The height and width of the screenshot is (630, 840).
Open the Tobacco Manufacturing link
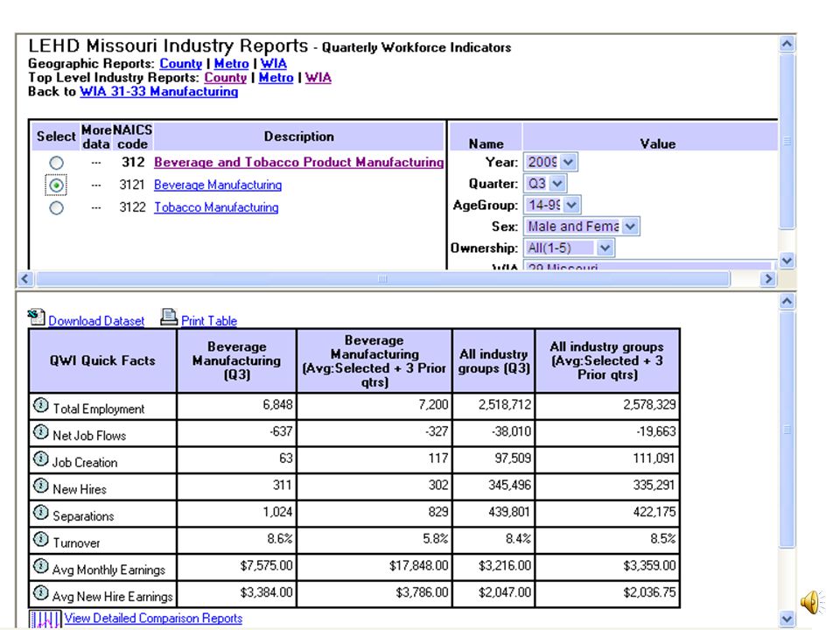(x=216, y=207)
